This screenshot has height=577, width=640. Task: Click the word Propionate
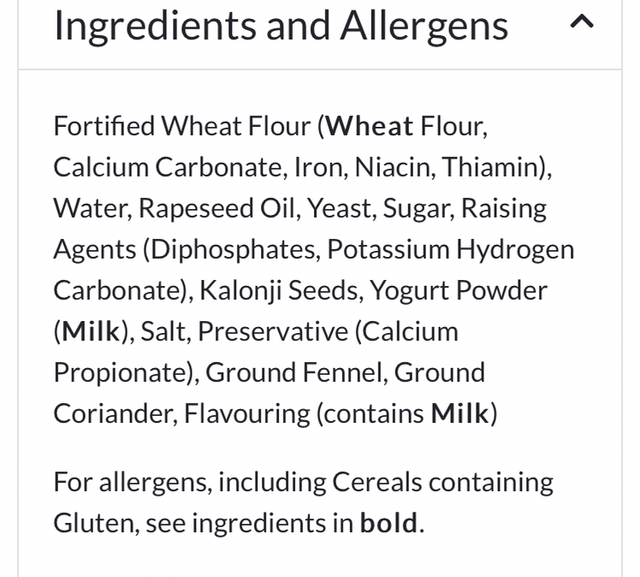coord(123,373)
